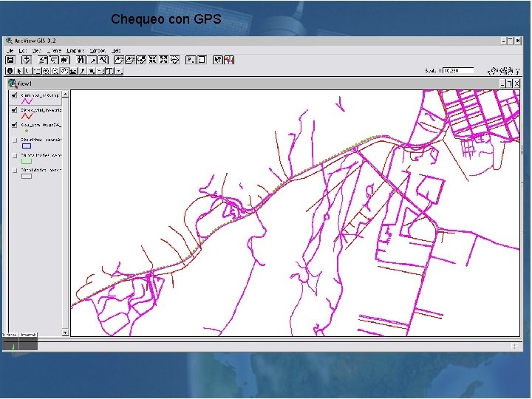Open the Graphics menu
The width and height of the screenshot is (532, 399).
pyautogui.click(x=75, y=50)
